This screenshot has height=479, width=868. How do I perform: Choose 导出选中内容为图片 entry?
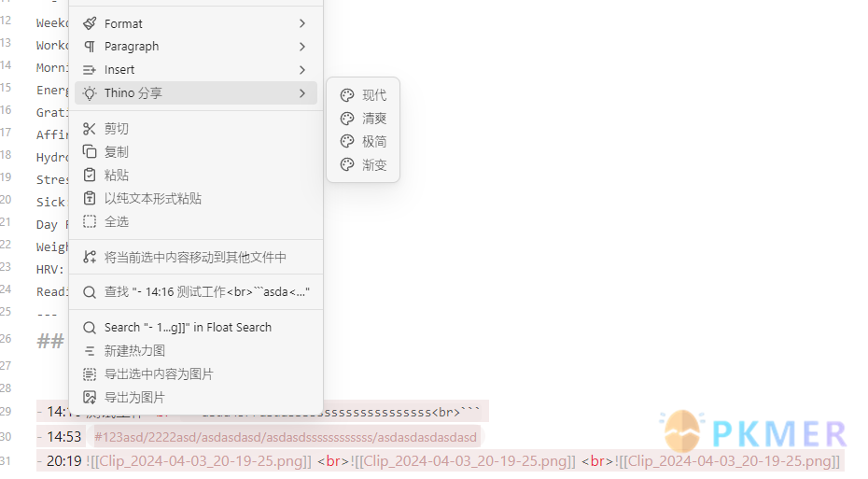click(196, 373)
